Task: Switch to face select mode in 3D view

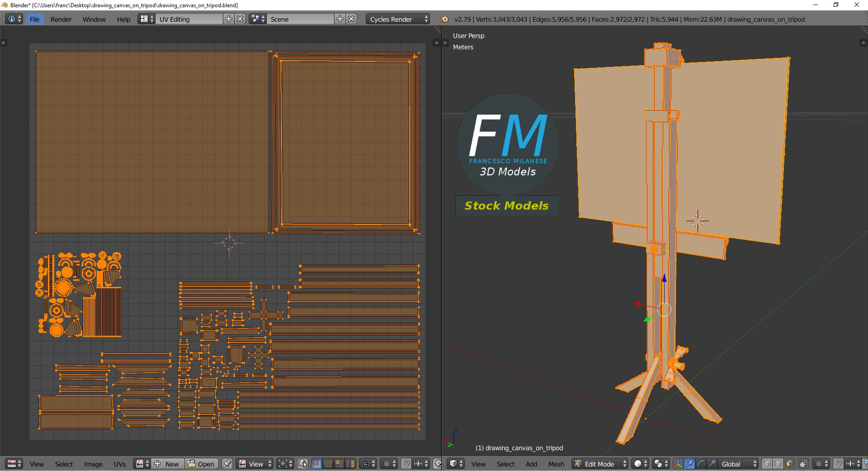Action: tap(789, 464)
